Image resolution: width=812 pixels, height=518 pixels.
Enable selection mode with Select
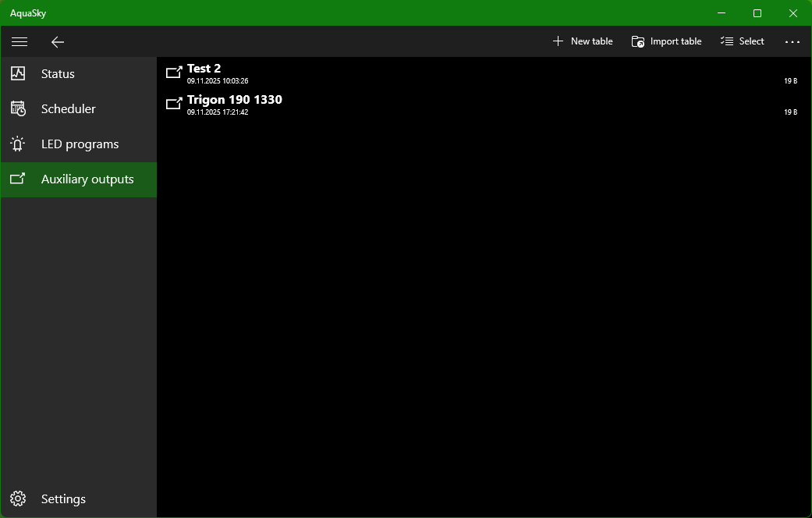point(743,41)
